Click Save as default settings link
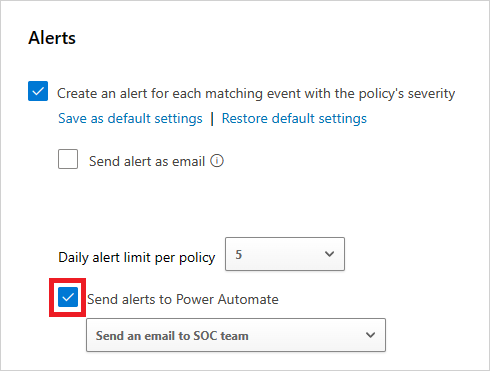Screen dimensions: 490x371 coord(130,118)
